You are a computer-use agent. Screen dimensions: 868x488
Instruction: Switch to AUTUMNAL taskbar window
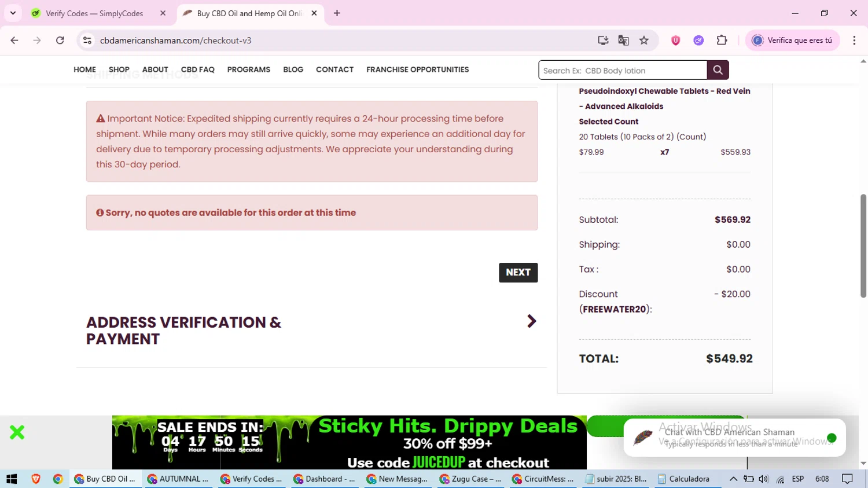(179, 479)
